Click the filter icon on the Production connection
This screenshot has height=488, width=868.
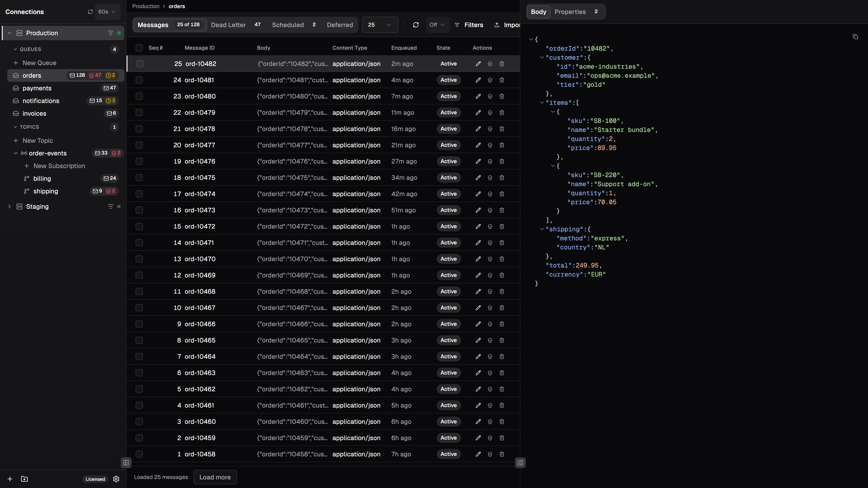click(111, 33)
